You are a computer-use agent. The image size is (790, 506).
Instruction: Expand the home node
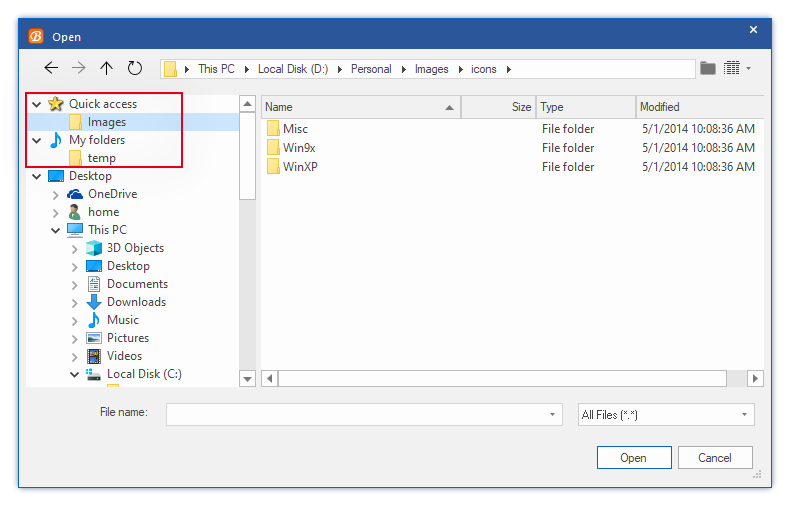[55, 213]
